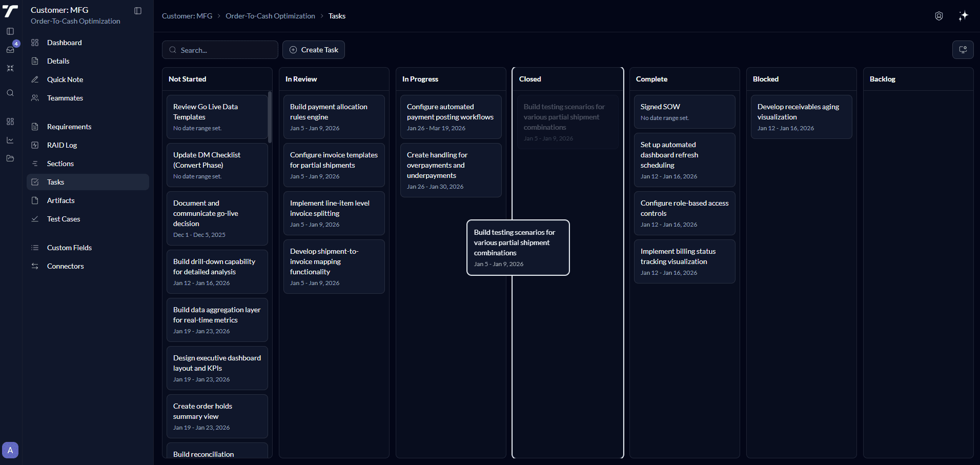This screenshot has width=980, height=465.
Task: Open the Signed SOW card
Action: [x=685, y=112]
